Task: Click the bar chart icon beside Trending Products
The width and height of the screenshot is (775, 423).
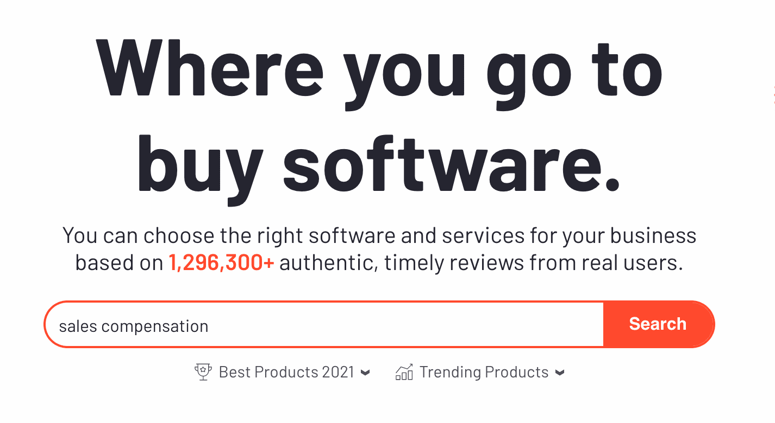Action: coord(404,372)
